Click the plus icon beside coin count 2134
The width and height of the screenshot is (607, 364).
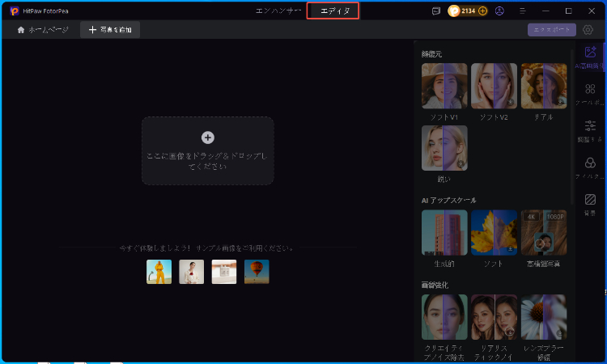tap(482, 11)
